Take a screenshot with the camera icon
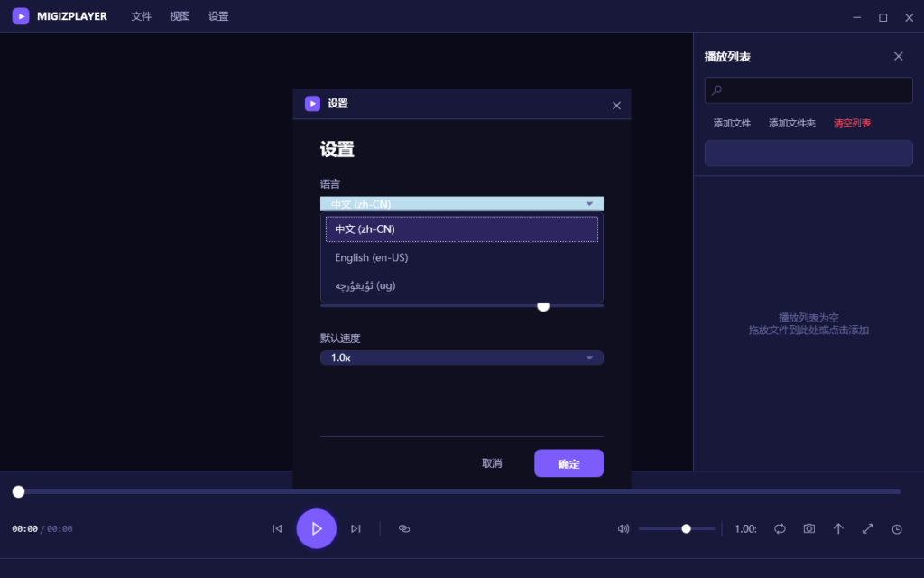The width and height of the screenshot is (924, 578). (809, 529)
